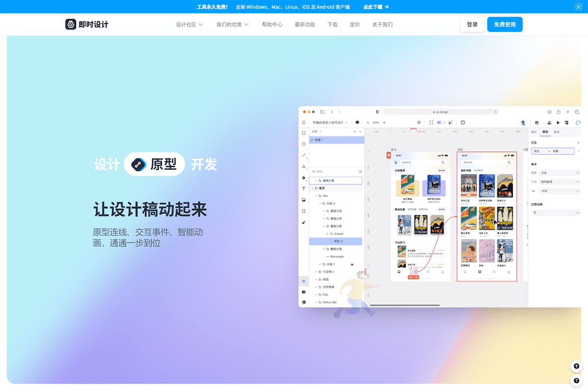This screenshot has height=392, width=588.
Task: Open the assets folder icon at toolbar bottom
Action: 303,292
